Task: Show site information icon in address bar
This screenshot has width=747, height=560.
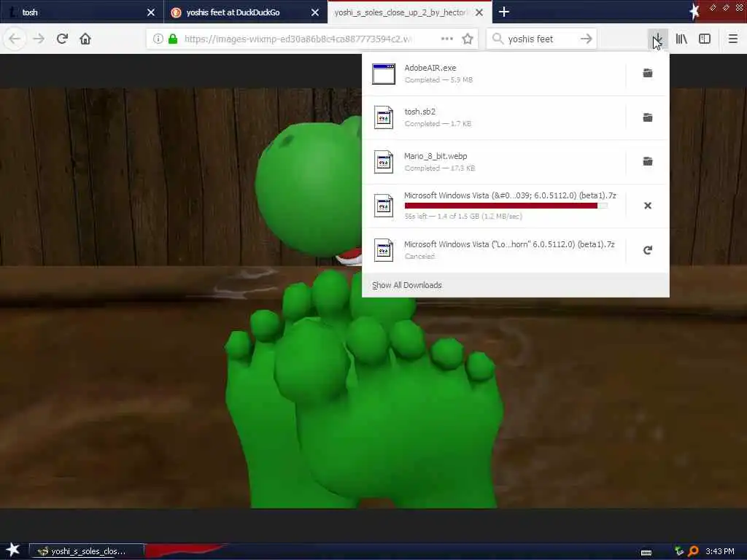Action: point(158,39)
